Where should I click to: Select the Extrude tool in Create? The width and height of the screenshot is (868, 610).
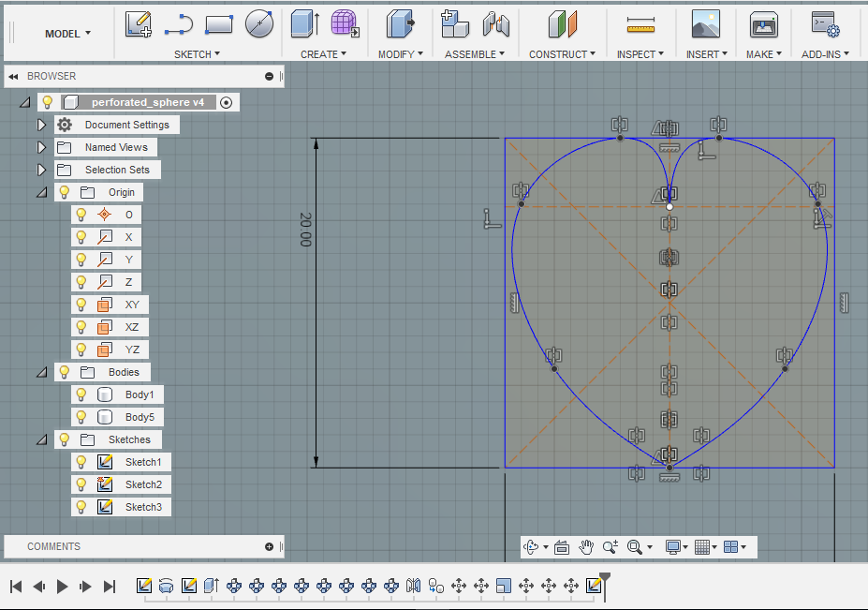[x=304, y=24]
